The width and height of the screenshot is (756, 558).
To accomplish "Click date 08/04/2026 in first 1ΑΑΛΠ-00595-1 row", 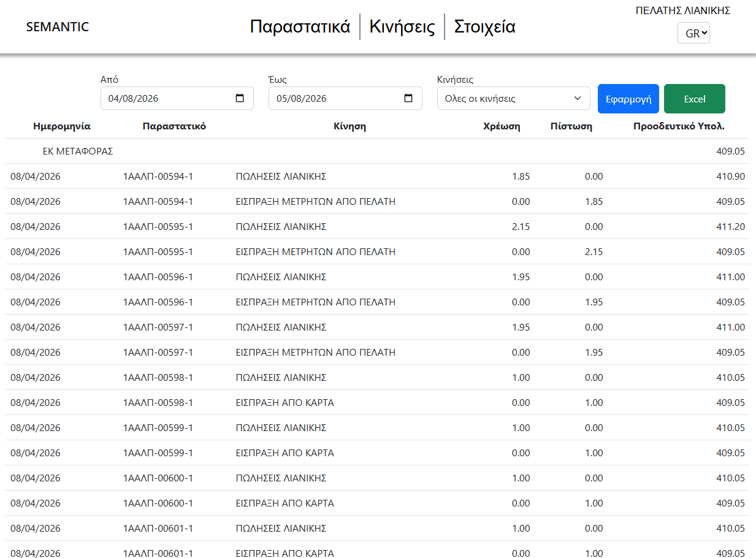I will (36, 226).
